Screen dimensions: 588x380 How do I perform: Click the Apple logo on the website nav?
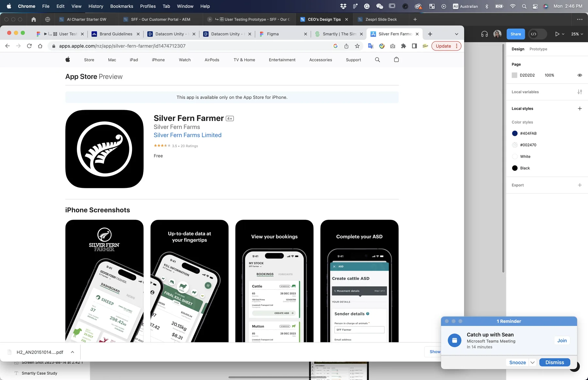click(68, 59)
